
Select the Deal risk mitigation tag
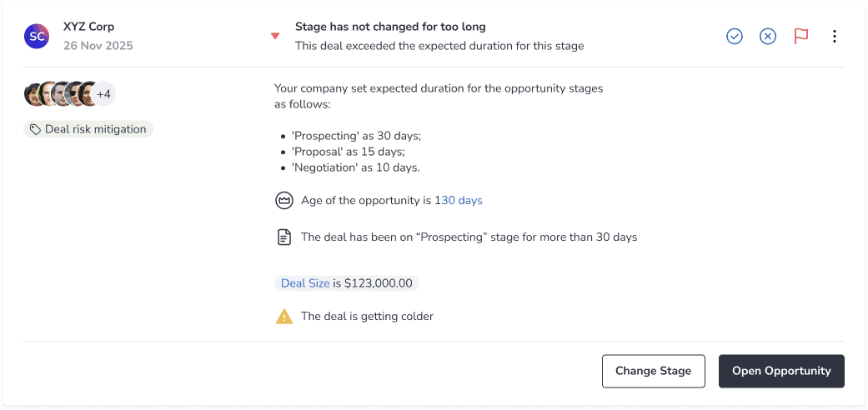pyautogui.click(x=88, y=129)
